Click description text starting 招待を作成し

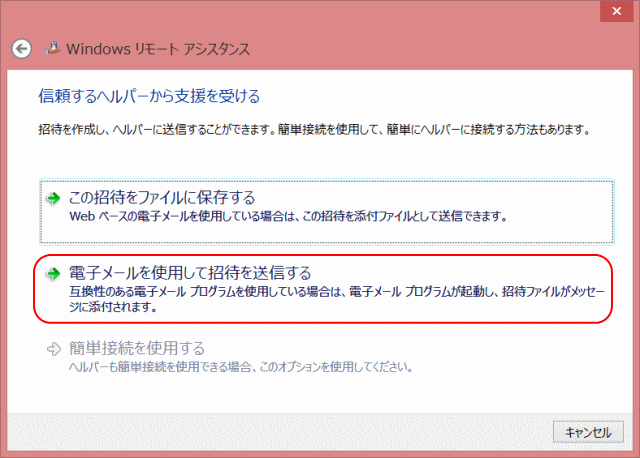pyautogui.click(x=314, y=130)
